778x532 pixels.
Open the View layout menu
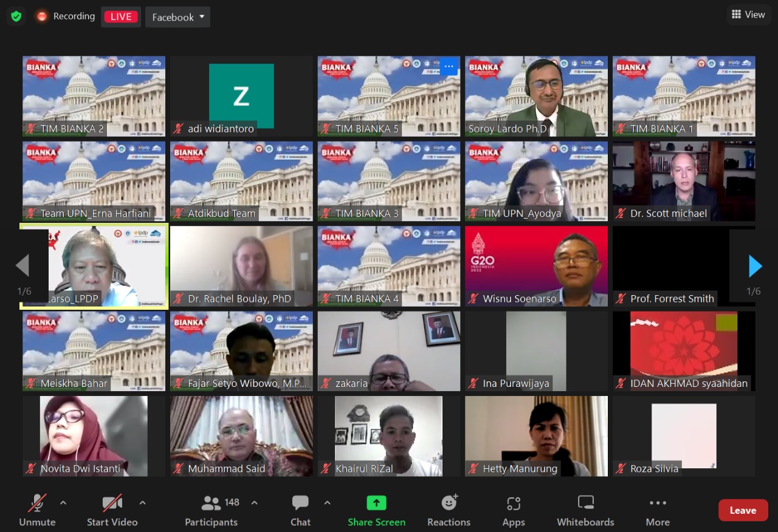click(x=748, y=15)
